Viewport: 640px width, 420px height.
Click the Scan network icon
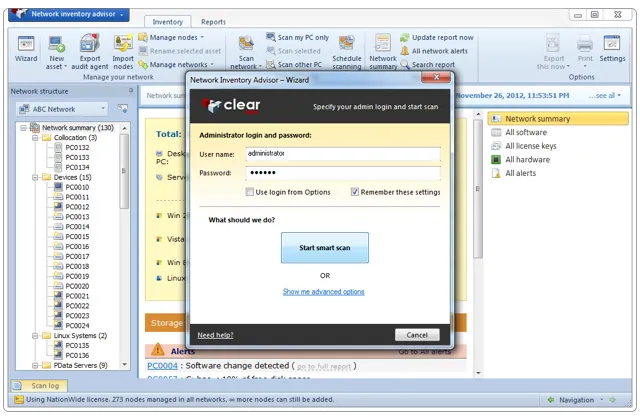point(246,44)
